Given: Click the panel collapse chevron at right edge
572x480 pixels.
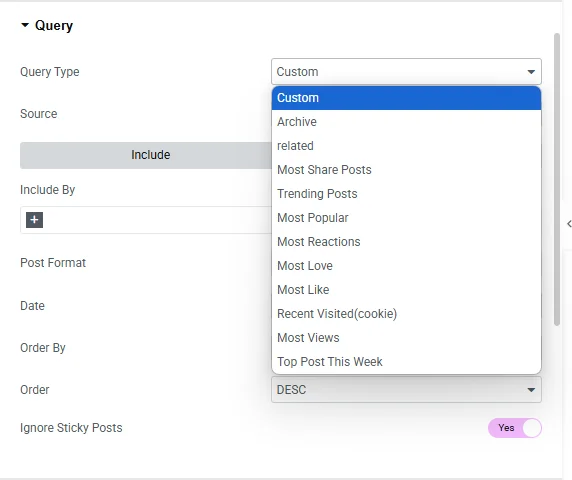Looking at the screenshot, I should (x=569, y=224).
